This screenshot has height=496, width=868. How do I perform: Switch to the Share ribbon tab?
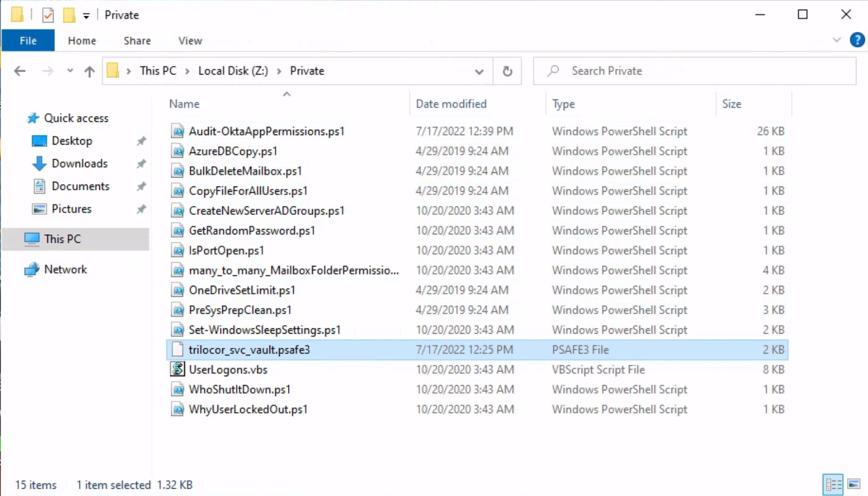[x=137, y=40]
